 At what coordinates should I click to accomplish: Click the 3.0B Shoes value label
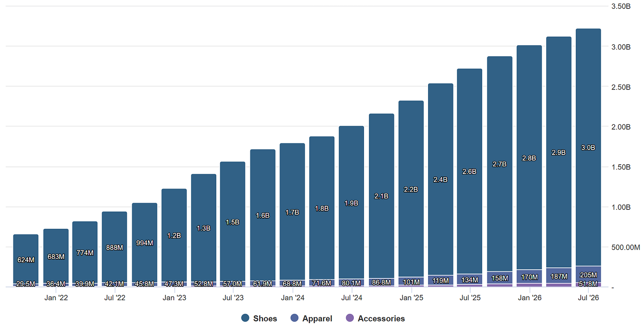(x=588, y=148)
